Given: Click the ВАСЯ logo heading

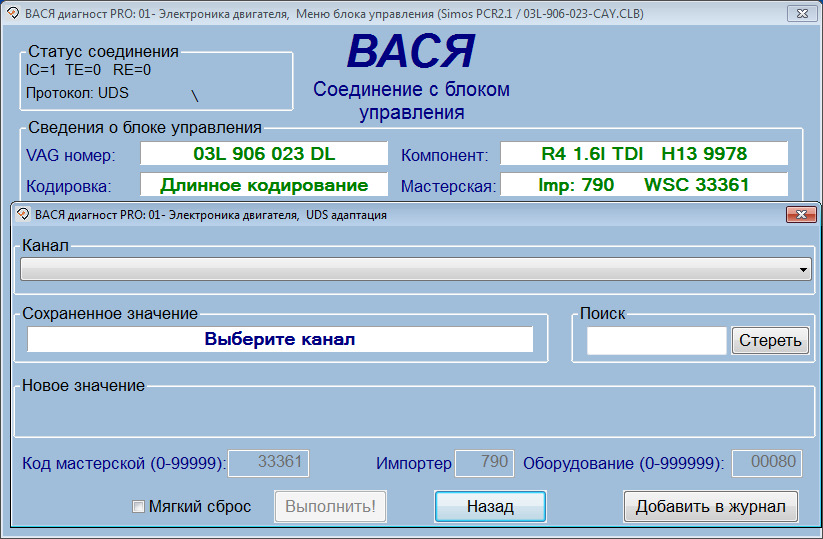Looking at the screenshot, I should click(411, 51).
